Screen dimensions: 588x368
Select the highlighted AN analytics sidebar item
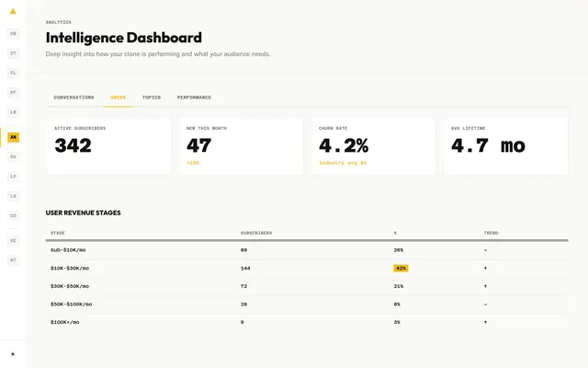tap(13, 137)
